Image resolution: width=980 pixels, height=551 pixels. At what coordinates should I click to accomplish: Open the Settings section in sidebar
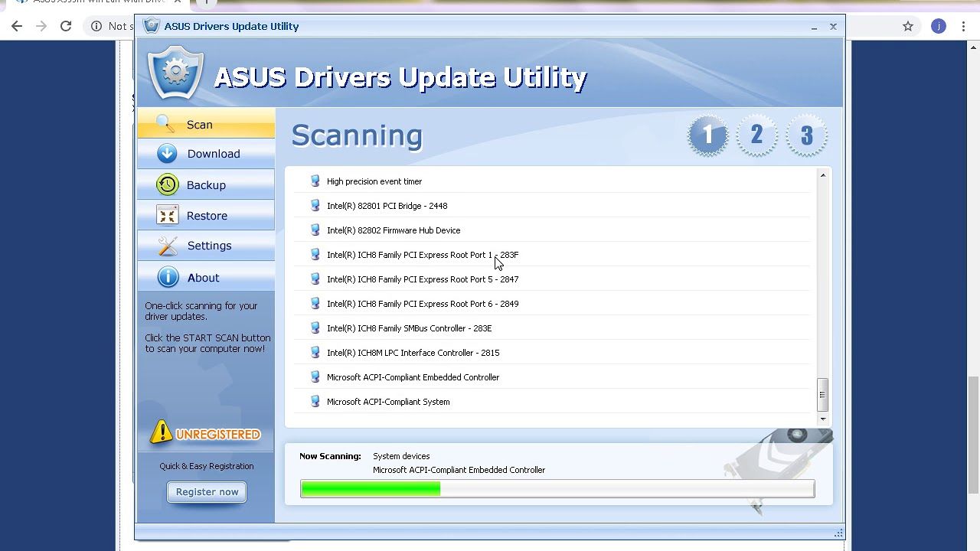(206, 246)
